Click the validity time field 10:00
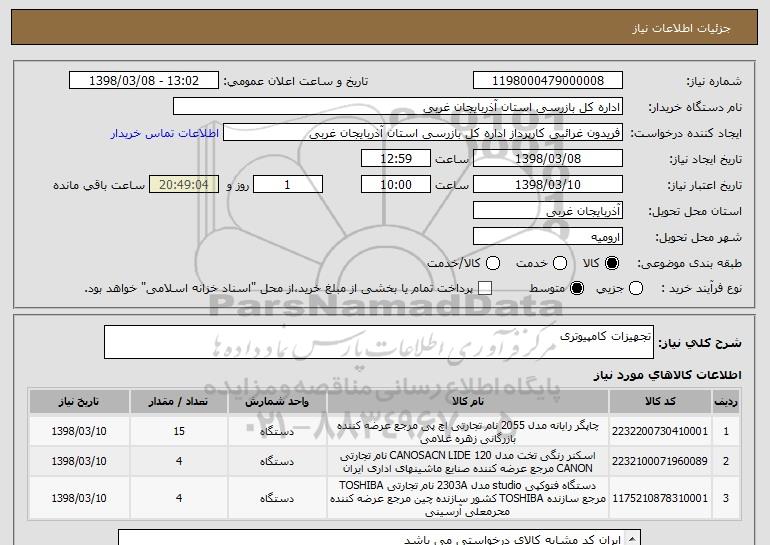Screen dimensions: 770x545 coord(396,185)
